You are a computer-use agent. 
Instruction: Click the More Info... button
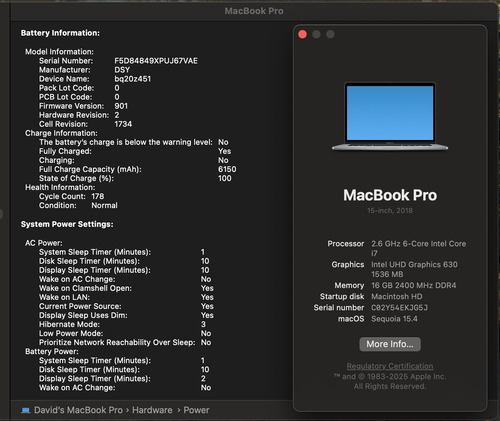tap(390, 344)
